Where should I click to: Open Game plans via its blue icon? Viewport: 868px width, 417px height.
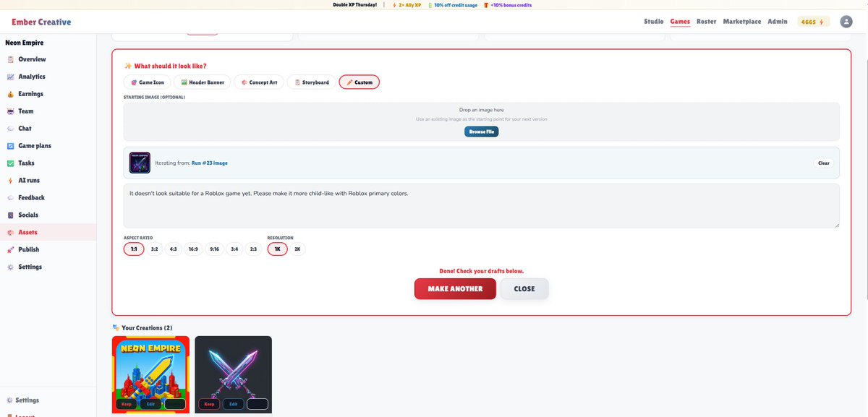tap(11, 146)
